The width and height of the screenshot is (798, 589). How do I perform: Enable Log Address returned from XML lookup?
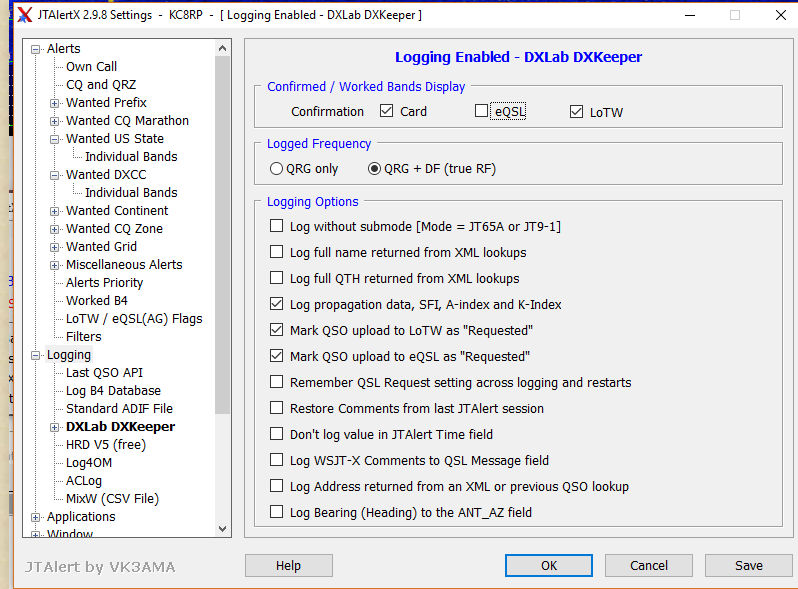click(x=276, y=486)
